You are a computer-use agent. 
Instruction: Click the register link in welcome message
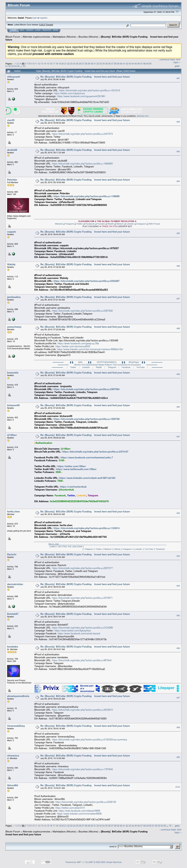44,18
